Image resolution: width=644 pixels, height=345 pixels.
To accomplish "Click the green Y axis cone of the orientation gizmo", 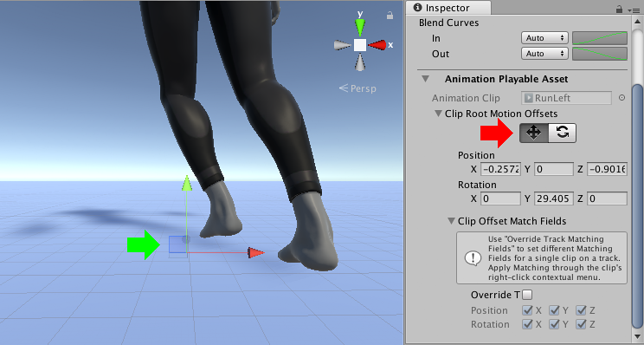I will point(360,27).
